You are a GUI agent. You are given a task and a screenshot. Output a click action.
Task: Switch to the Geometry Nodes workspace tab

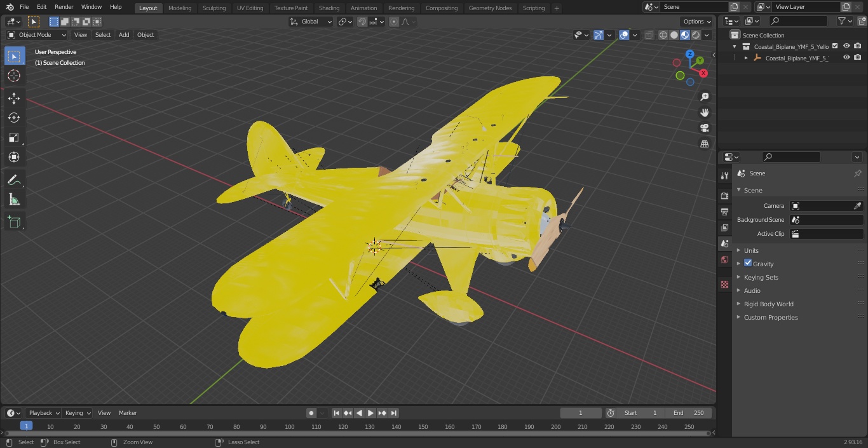tap(490, 8)
